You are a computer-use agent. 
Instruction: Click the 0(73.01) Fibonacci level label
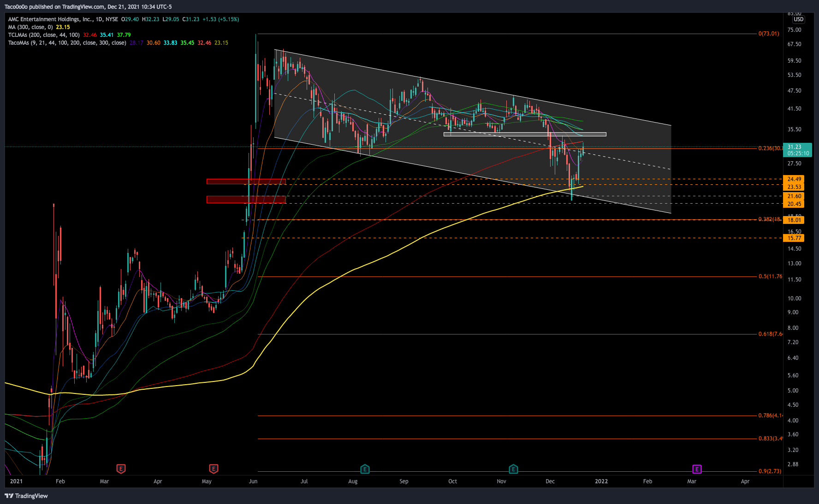[769, 34]
